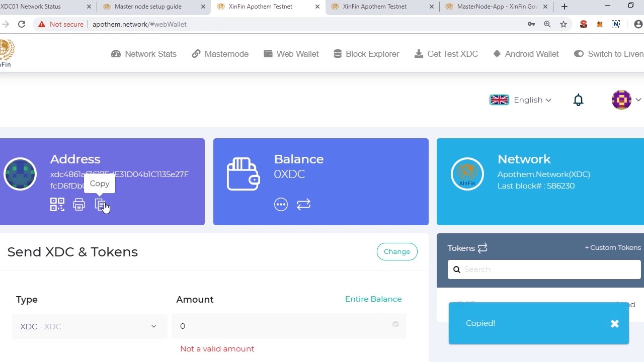
Task: Open the notifications bell
Action: [579, 100]
